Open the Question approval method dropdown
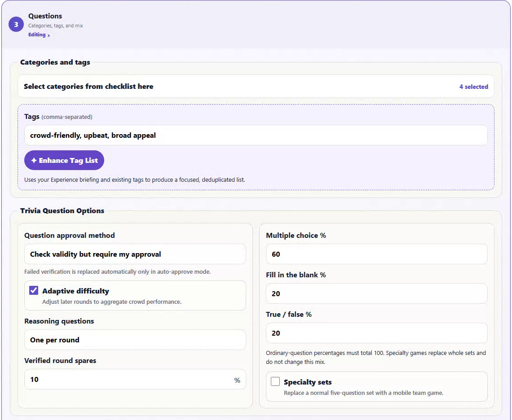The width and height of the screenshot is (512, 420). click(x=135, y=254)
